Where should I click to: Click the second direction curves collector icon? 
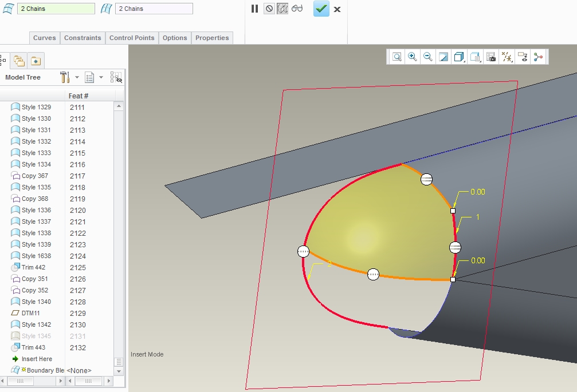[107, 9]
